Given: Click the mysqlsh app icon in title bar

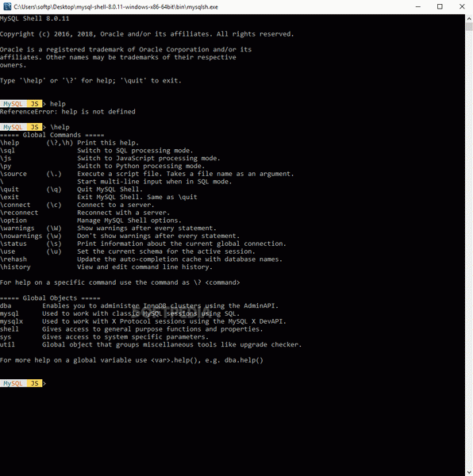Looking at the screenshot, I should (x=7, y=6).
